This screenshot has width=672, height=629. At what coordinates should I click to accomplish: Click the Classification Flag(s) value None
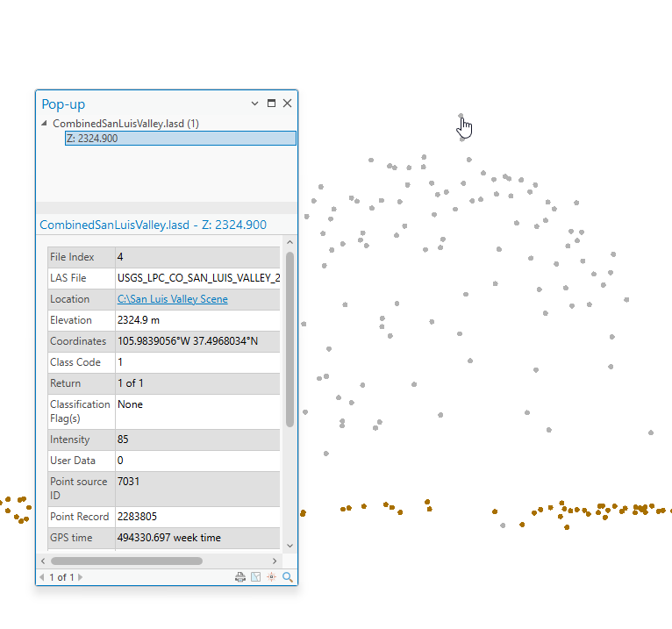pyautogui.click(x=131, y=404)
